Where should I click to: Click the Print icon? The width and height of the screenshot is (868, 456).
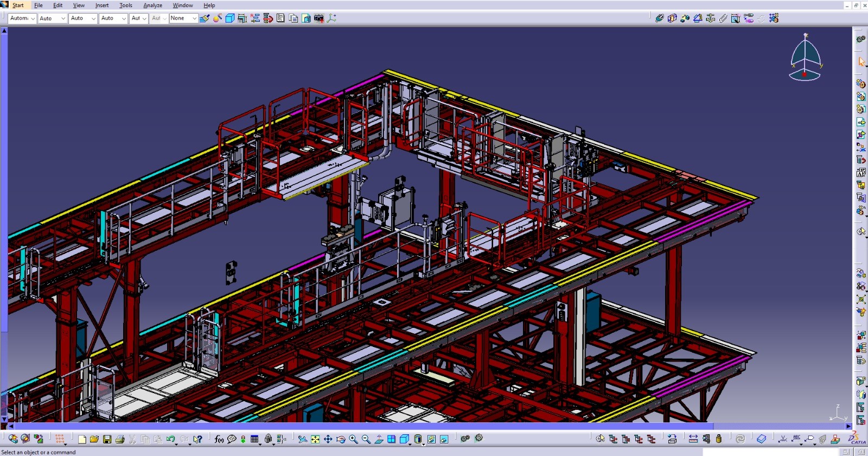(120, 439)
